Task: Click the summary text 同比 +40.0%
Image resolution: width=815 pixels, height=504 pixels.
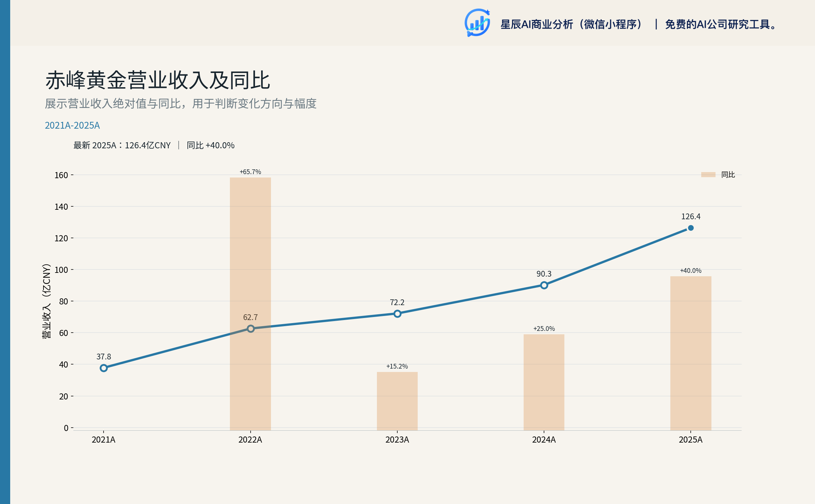Action: click(x=211, y=145)
